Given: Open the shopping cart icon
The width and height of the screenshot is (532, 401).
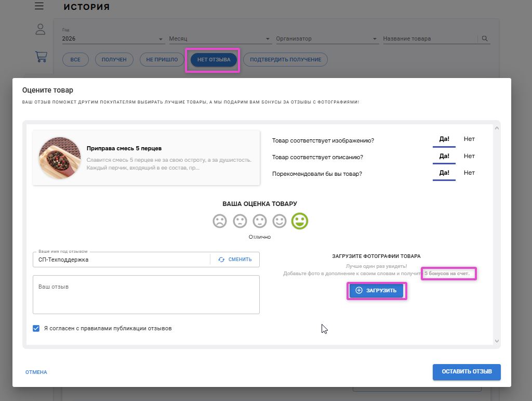Looking at the screenshot, I should 41,56.
